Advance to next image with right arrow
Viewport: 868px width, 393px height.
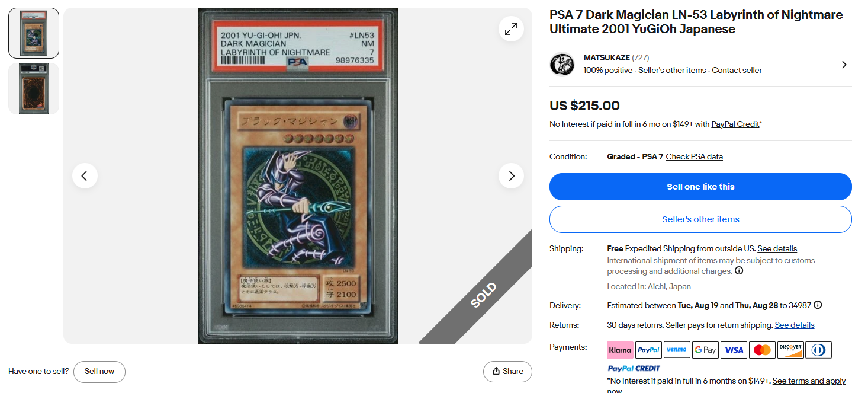pyautogui.click(x=511, y=176)
